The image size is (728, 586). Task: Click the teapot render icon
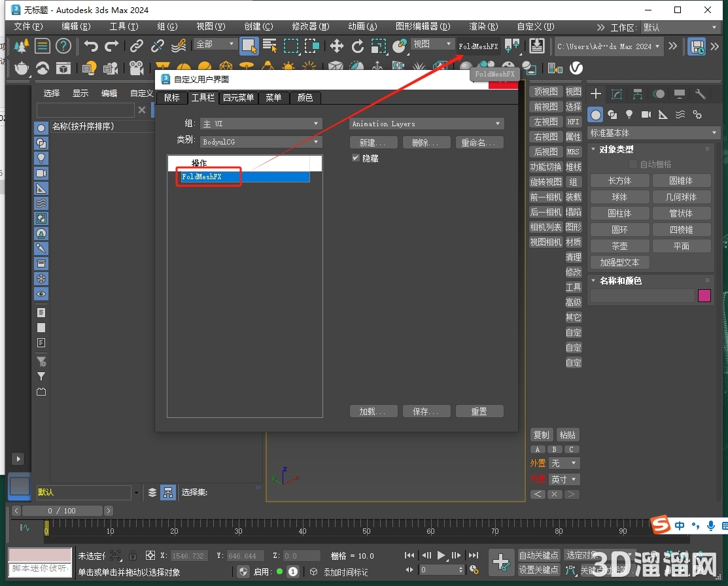22,69
